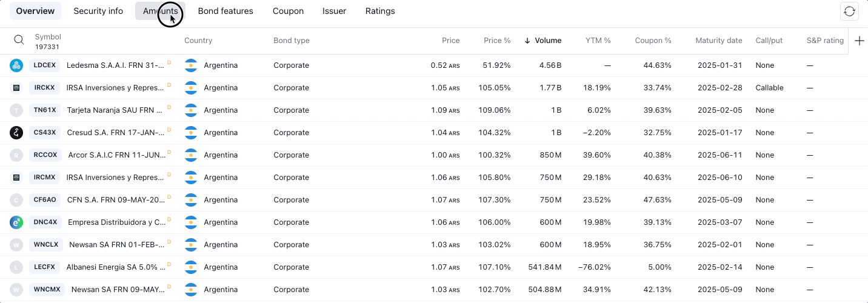
Task: Click the 0.52 ARS price value
Action: click(x=446, y=65)
